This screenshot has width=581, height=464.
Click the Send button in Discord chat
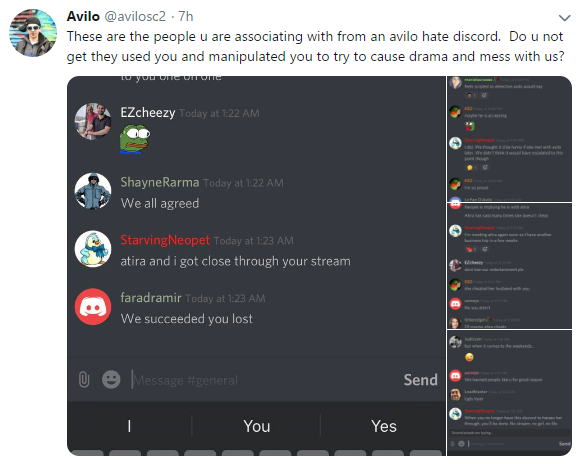pos(421,380)
